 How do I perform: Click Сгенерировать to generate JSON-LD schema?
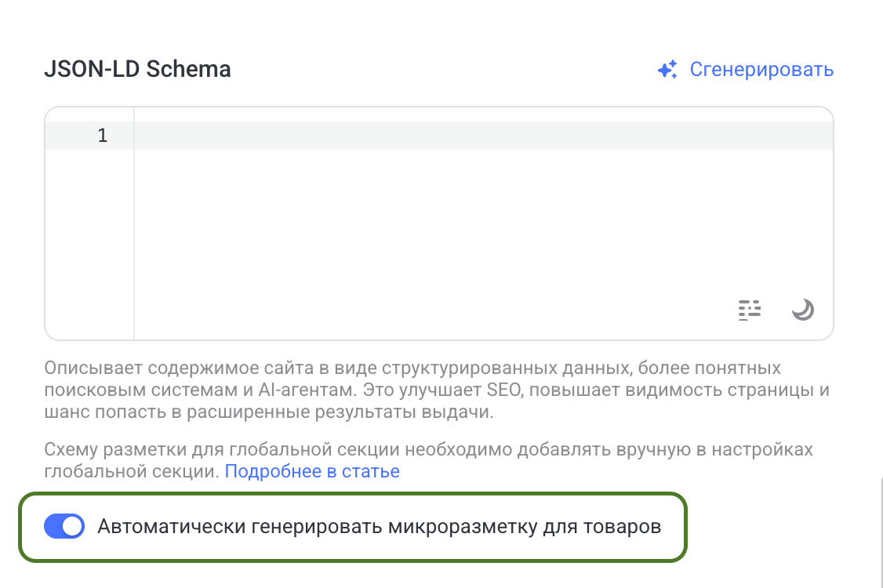tap(762, 69)
